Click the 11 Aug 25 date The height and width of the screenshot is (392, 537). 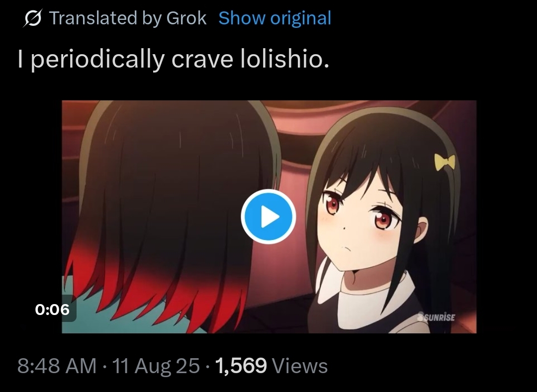coord(156,366)
